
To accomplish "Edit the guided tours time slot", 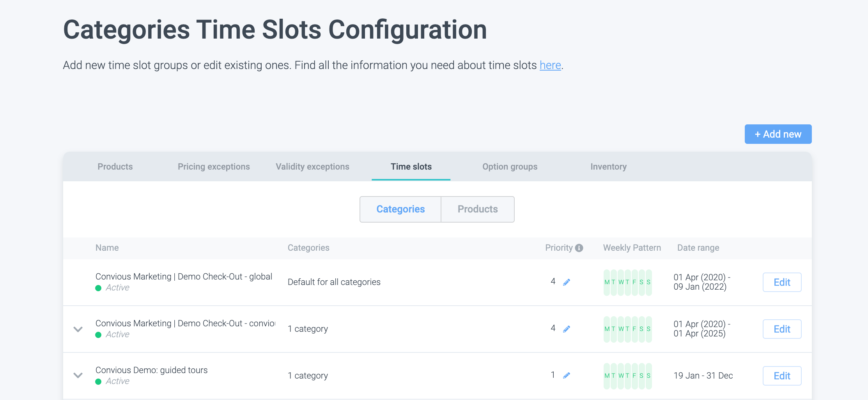I will click(x=782, y=376).
